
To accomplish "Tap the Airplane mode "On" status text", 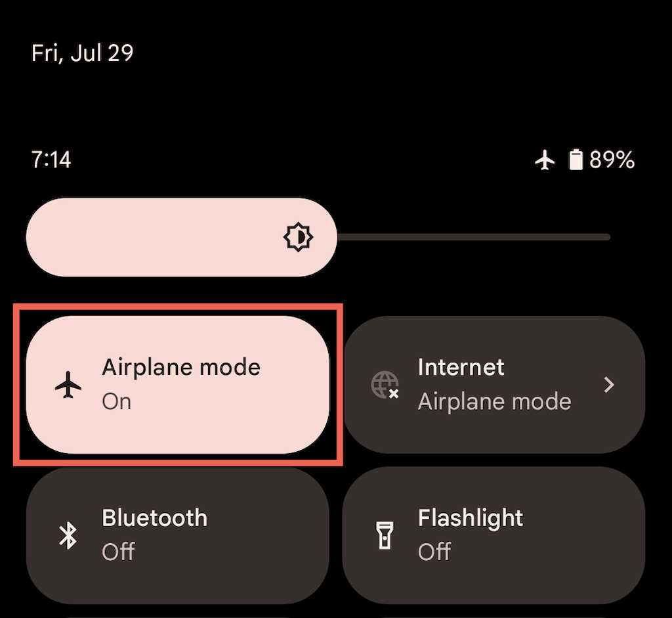I will [x=117, y=402].
